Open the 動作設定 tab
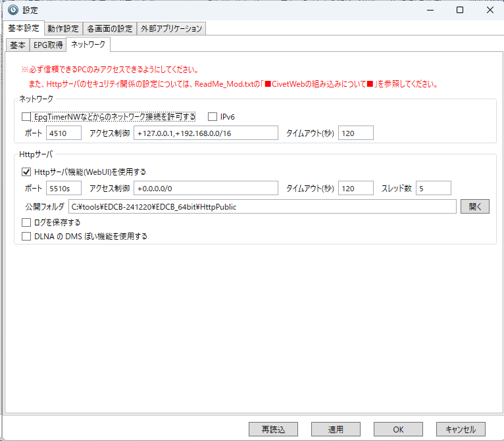504x441 pixels. click(x=63, y=28)
